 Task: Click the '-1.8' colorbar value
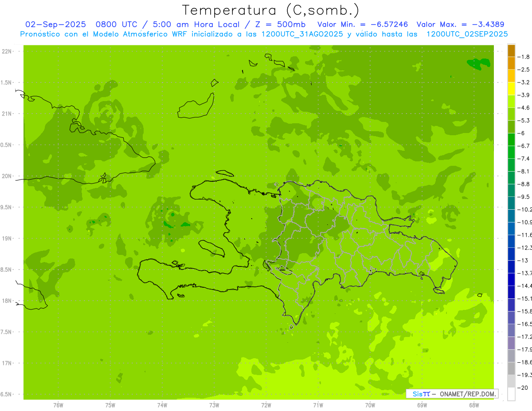point(524,57)
